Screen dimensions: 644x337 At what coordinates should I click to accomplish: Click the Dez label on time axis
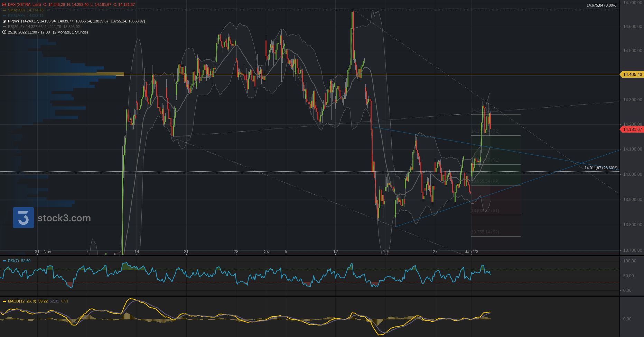point(266,252)
